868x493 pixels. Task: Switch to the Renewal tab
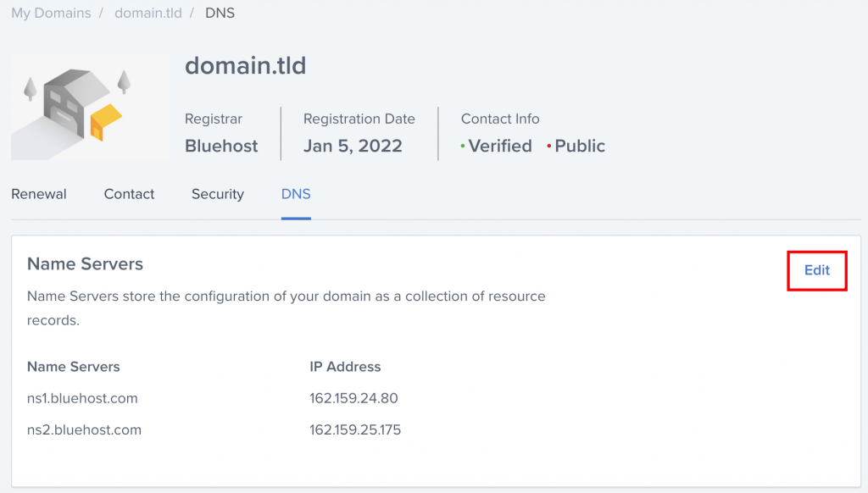point(39,194)
